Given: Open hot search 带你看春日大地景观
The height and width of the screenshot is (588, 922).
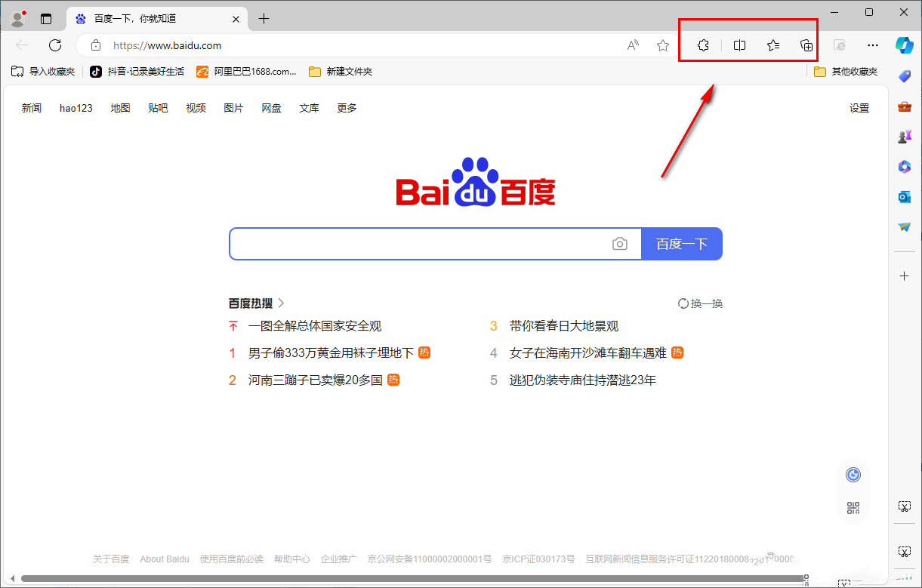Looking at the screenshot, I should point(564,326).
